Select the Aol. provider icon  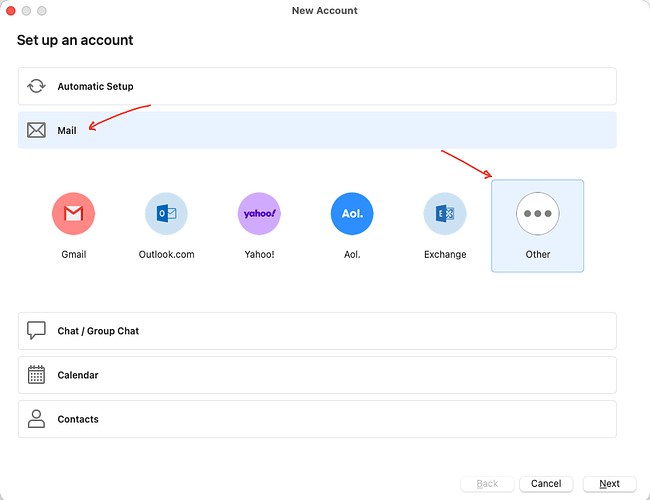(352, 214)
